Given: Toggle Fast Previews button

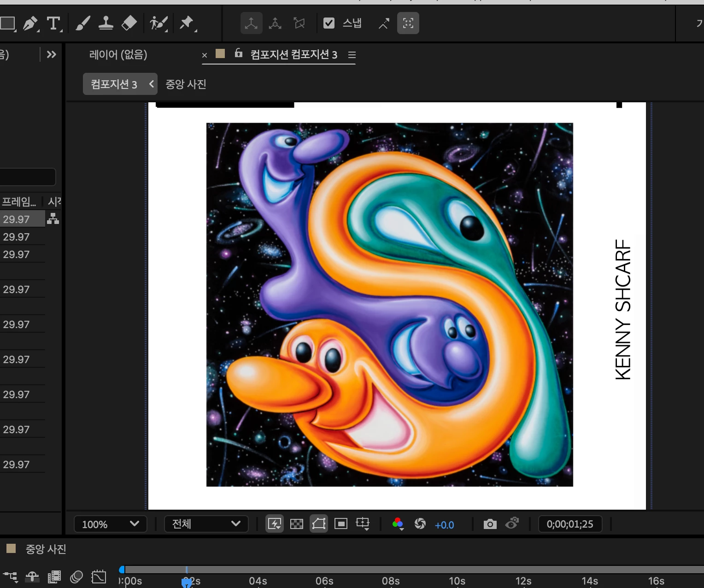Looking at the screenshot, I should pos(275,524).
